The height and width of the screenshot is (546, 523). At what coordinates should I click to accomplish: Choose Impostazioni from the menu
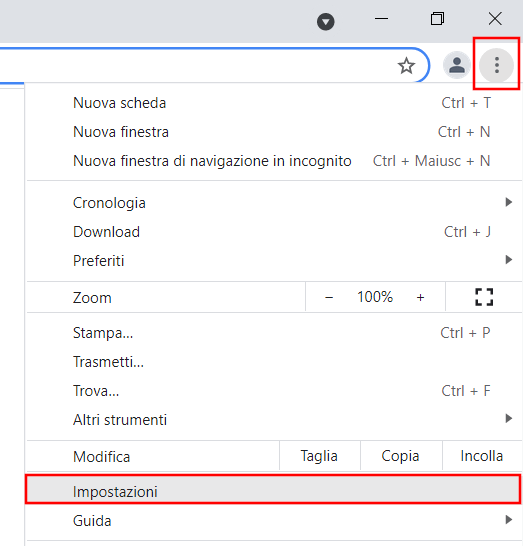[x=274, y=489]
